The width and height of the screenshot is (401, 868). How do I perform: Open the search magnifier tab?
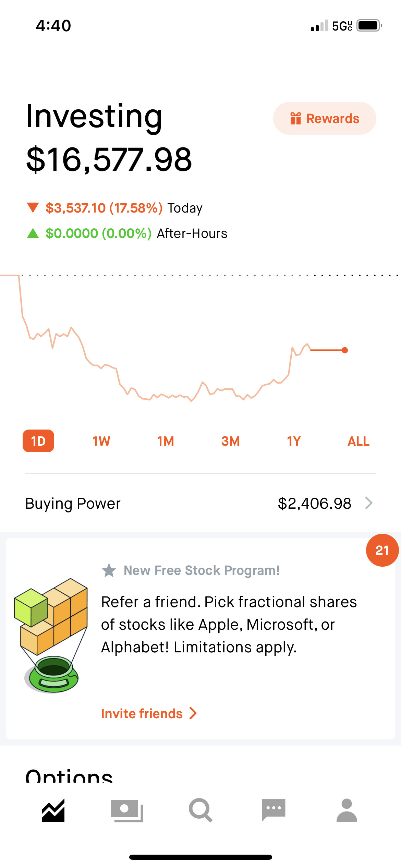pyautogui.click(x=200, y=810)
